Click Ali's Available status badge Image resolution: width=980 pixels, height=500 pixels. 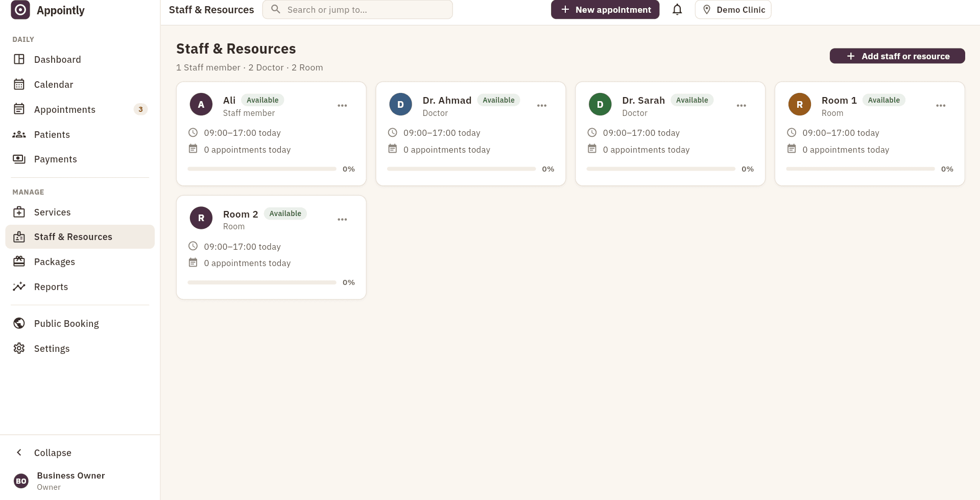point(262,100)
